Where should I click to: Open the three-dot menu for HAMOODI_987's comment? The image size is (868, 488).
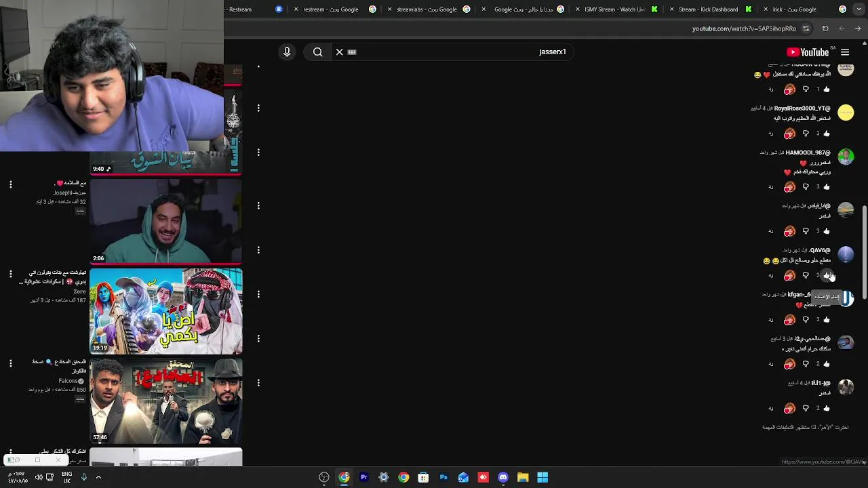pyautogui.click(x=258, y=152)
